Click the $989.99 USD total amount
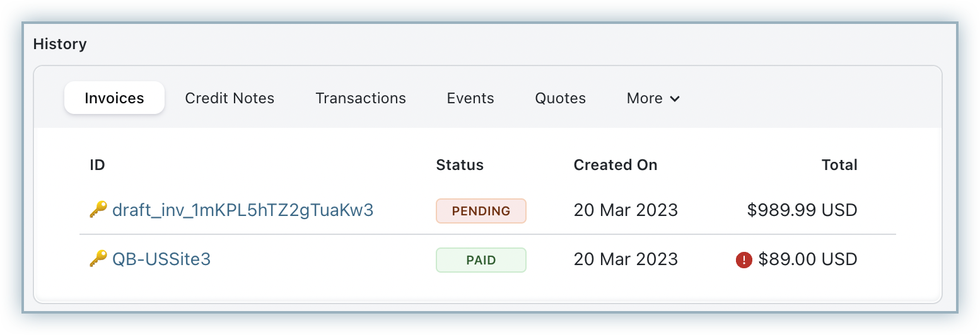The height and width of the screenshot is (335, 980). coord(802,210)
